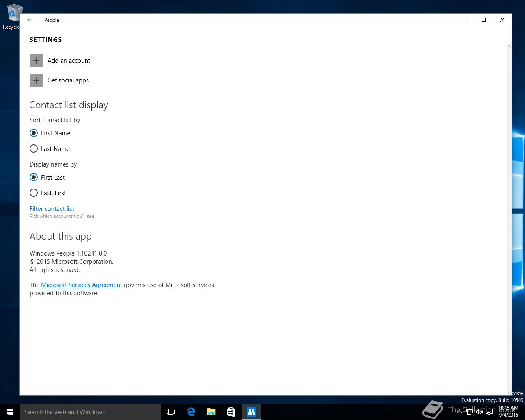Minimize the People window
This screenshot has width=525, height=420.
(x=465, y=20)
